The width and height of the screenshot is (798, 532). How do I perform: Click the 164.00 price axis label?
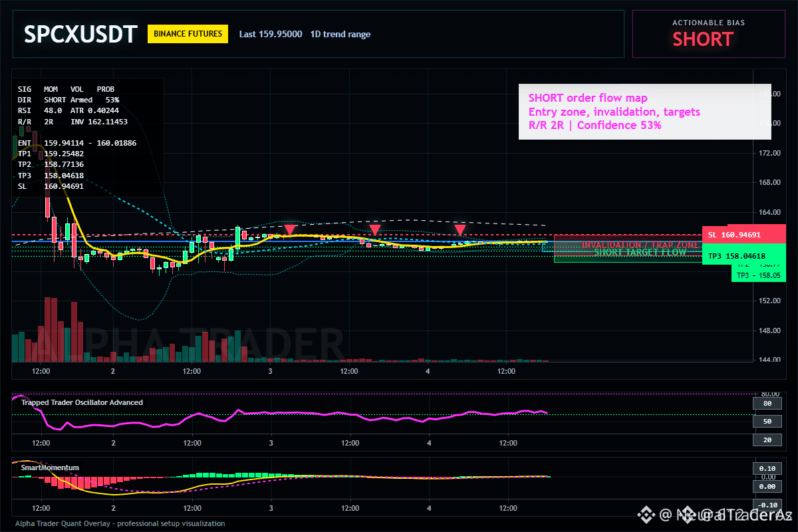click(770, 212)
